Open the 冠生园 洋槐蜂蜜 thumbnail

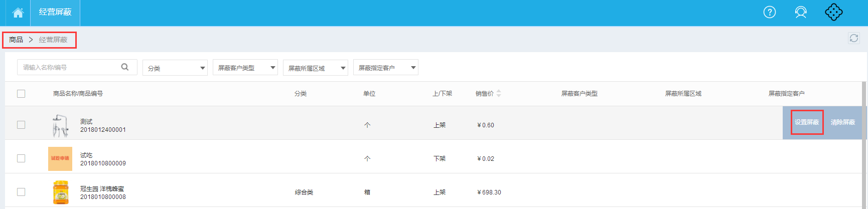tap(60, 192)
